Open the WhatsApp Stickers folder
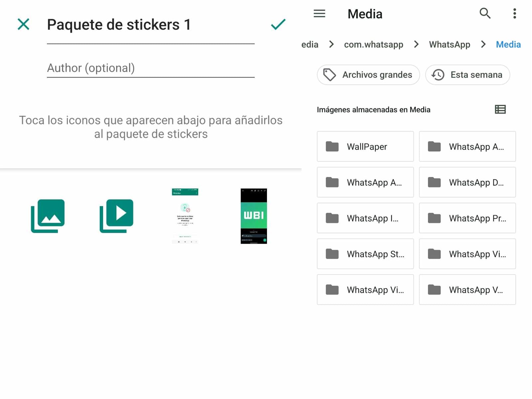This screenshot has height=399, width=532. point(365,254)
